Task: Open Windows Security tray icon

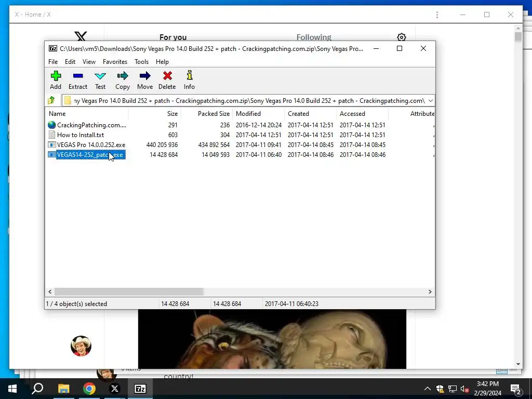Action: tap(440, 389)
